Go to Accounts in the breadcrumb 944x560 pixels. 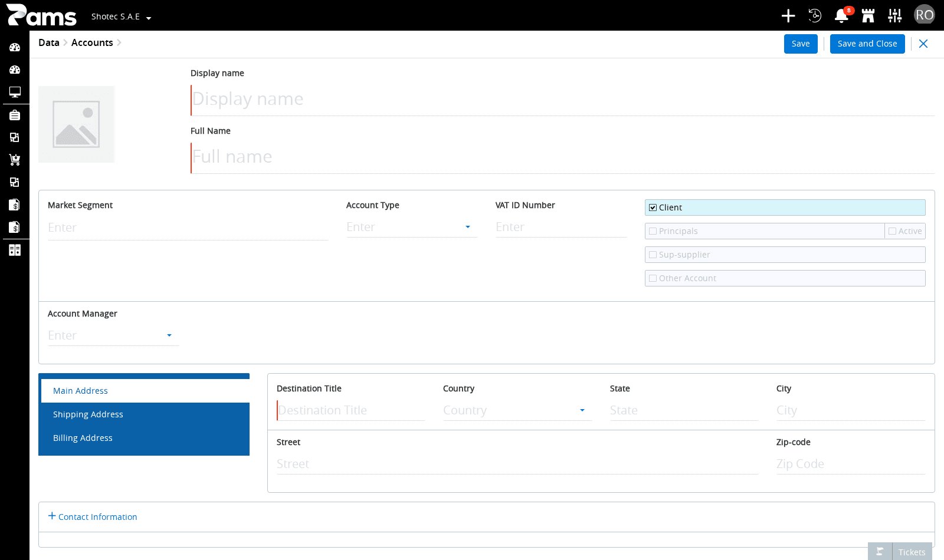tap(92, 42)
